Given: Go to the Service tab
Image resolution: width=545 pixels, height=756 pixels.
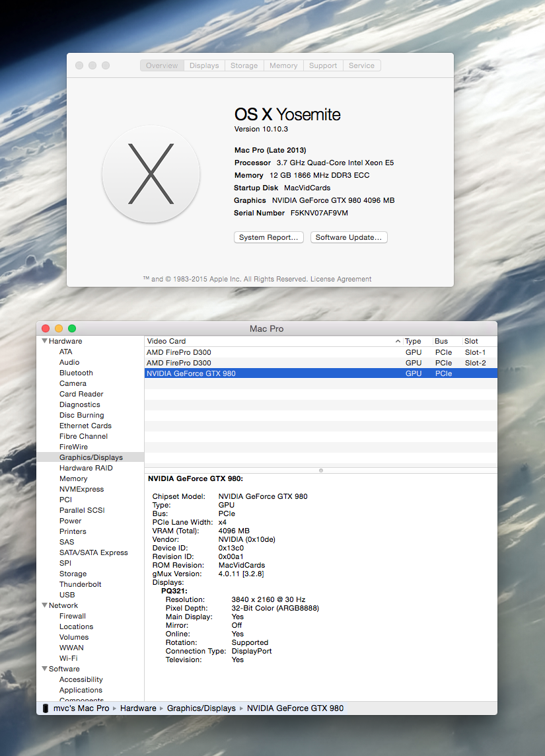Looking at the screenshot, I should click(361, 65).
